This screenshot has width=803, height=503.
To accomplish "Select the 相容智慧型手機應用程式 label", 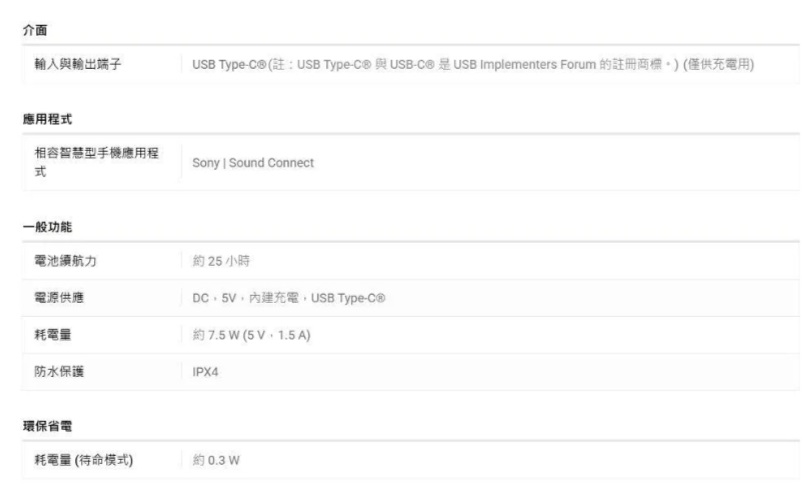I will tap(96, 162).
